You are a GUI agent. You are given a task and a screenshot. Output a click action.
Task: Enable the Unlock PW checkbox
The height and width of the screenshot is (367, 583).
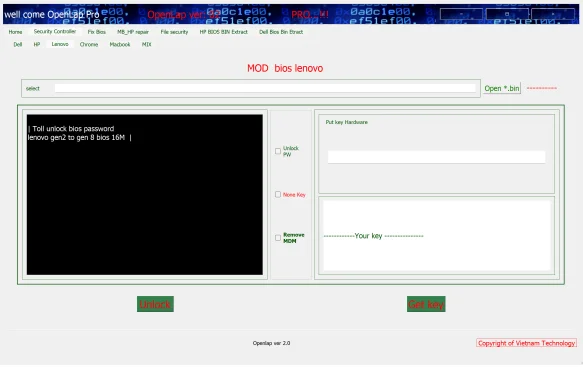click(278, 151)
